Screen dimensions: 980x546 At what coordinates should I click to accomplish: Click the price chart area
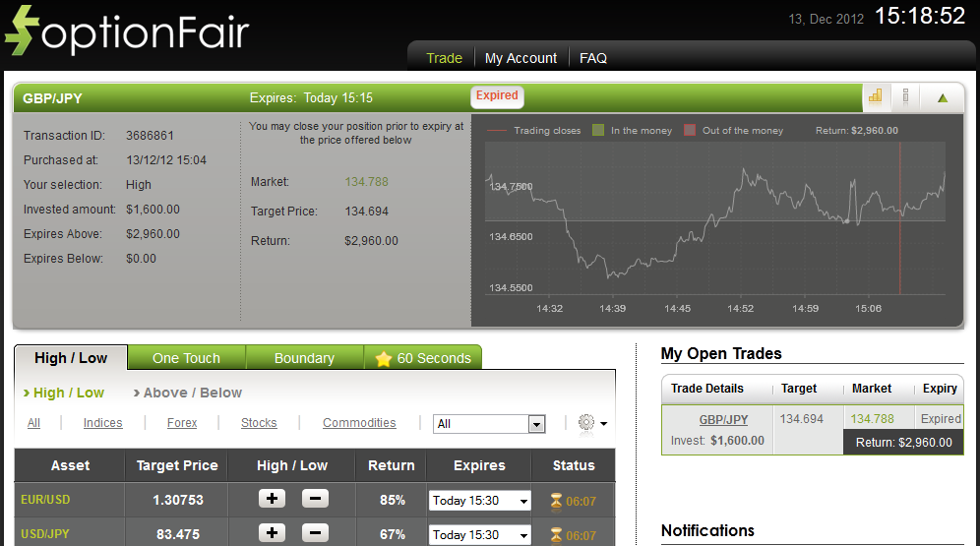tap(715, 217)
